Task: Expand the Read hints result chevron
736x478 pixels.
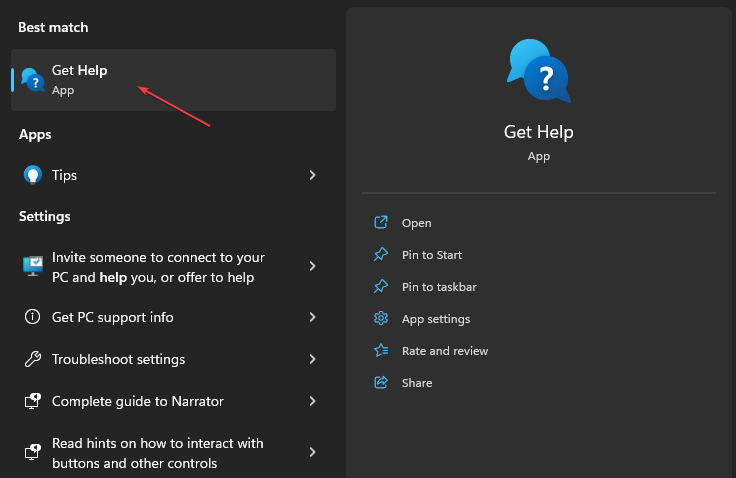Action: coord(313,452)
